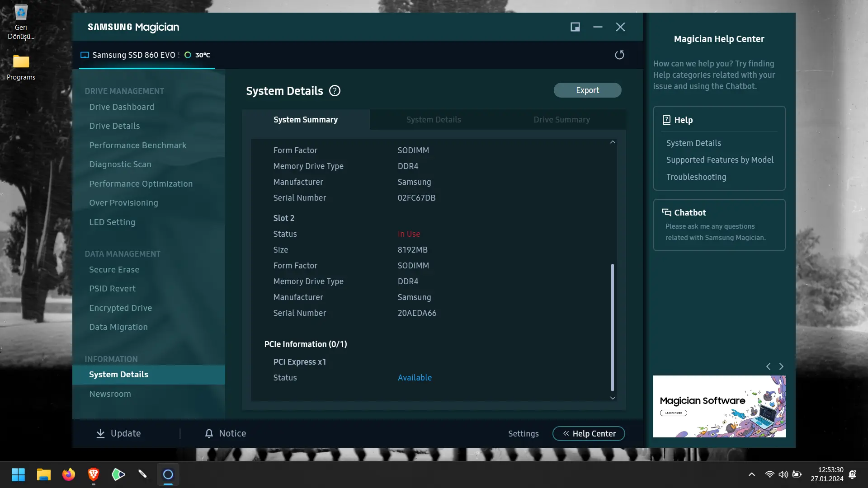Open the Windows Start menu
The image size is (868, 488).
click(x=18, y=474)
